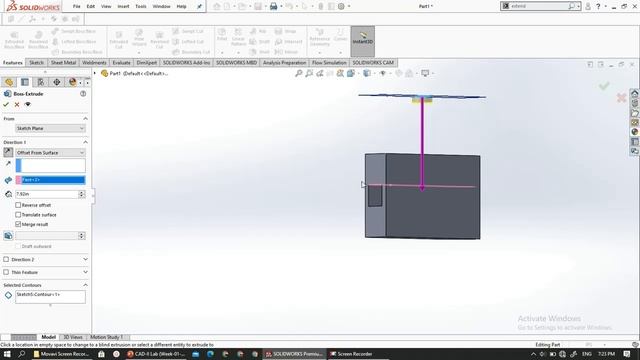Image resolution: width=640 pixels, height=360 pixels.
Task: Open Motion Study 1 bottom tab
Action: click(x=106, y=337)
